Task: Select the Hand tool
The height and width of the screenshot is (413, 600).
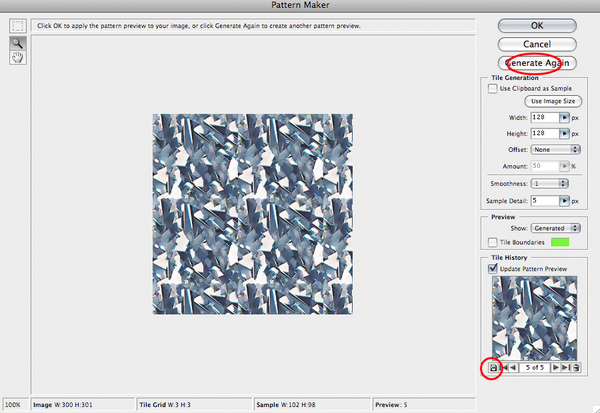Action: [x=18, y=58]
